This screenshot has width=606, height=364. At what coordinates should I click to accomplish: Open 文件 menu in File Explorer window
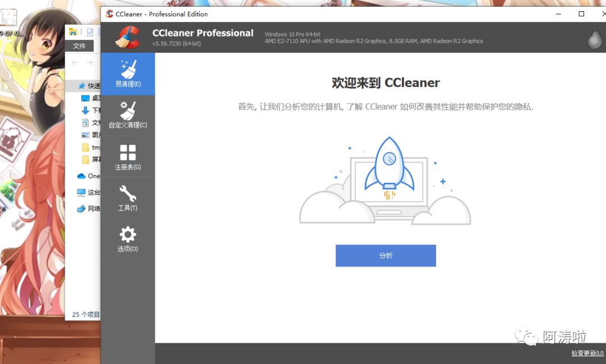79,45
